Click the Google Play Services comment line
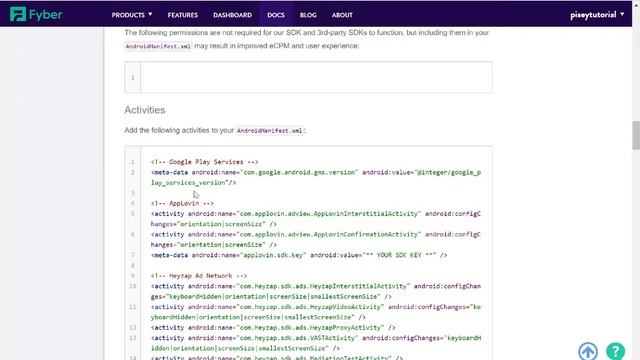The image size is (640, 360). [204, 162]
